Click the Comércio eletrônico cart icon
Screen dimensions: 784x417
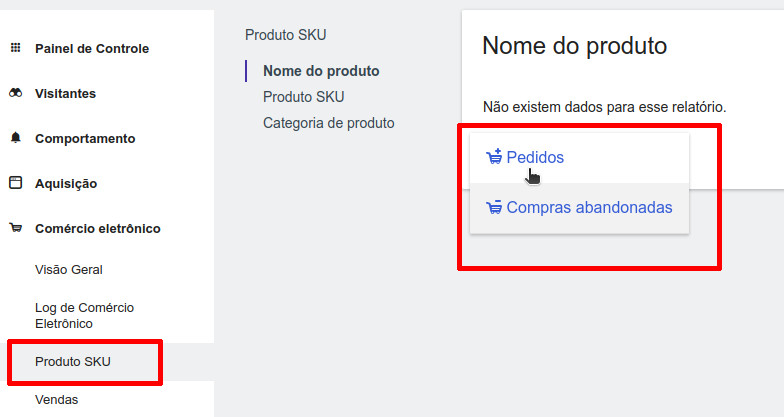tap(15, 228)
